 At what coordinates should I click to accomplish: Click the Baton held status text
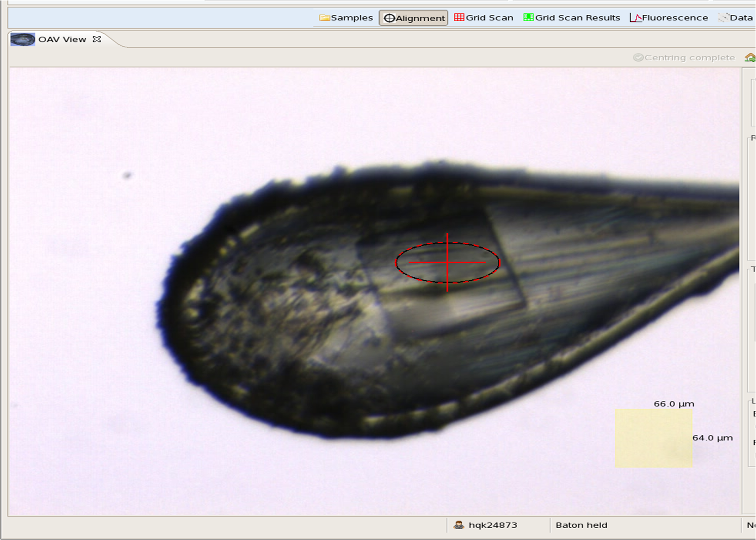581,525
